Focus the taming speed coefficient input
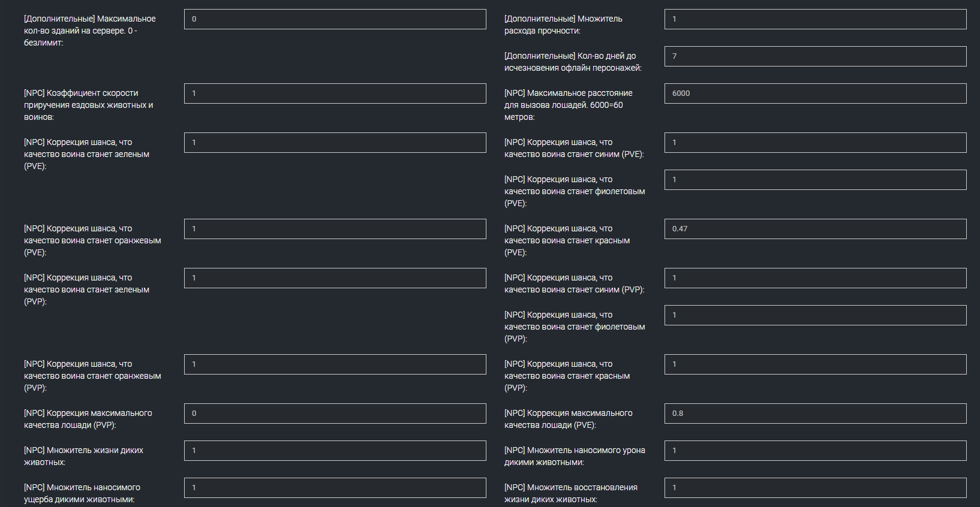Screen dimensions: 980x507 tap(335, 93)
